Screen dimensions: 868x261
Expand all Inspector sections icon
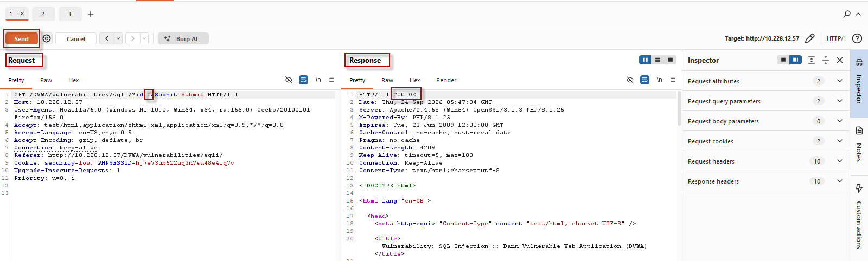click(812, 60)
